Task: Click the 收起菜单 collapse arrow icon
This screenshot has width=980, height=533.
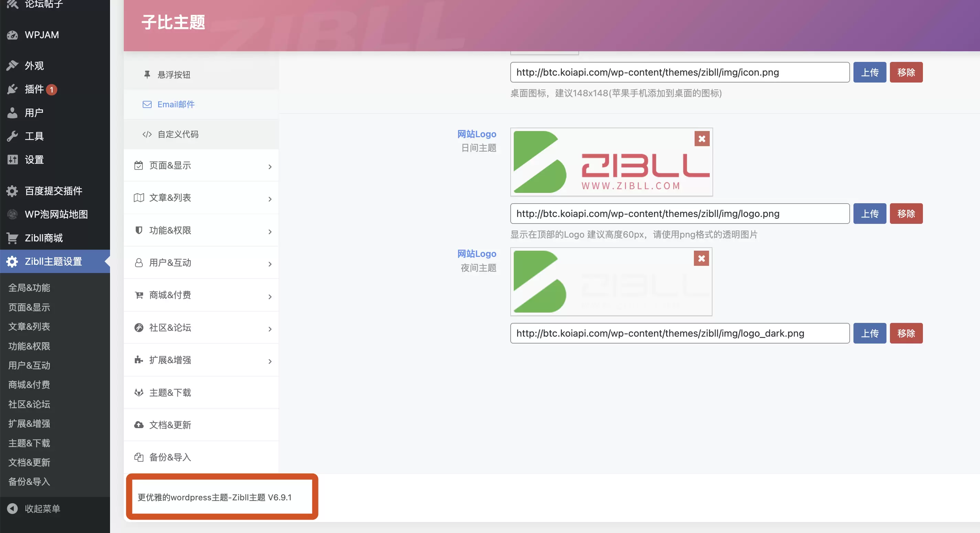Action: [12, 509]
